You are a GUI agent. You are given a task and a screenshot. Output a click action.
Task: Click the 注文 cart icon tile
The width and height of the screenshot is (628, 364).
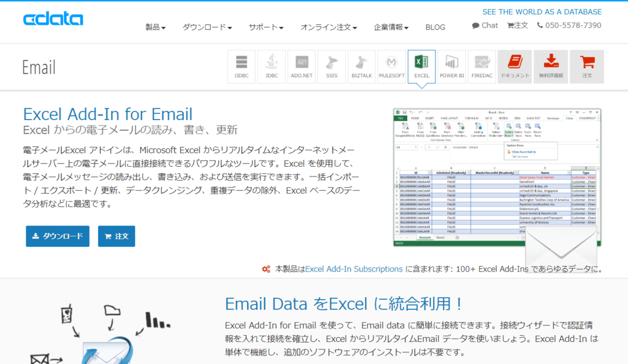587,67
